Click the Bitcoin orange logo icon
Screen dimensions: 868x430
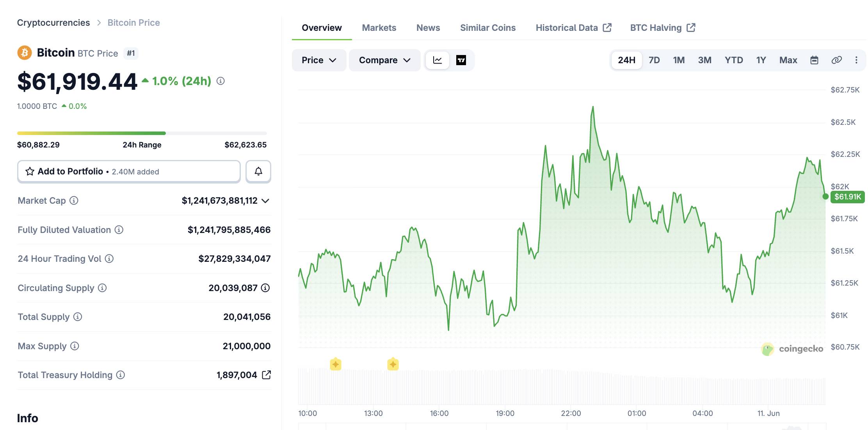[x=25, y=53]
